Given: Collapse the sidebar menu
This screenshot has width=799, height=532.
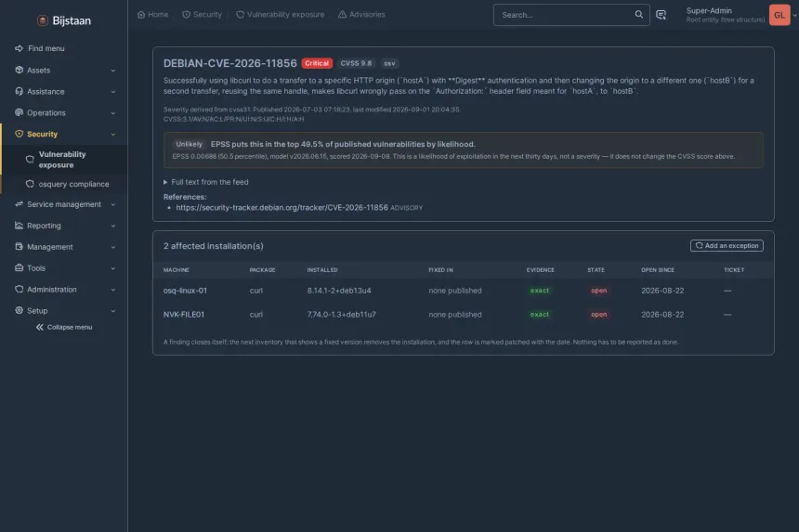Looking at the screenshot, I should [x=64, y=327].
